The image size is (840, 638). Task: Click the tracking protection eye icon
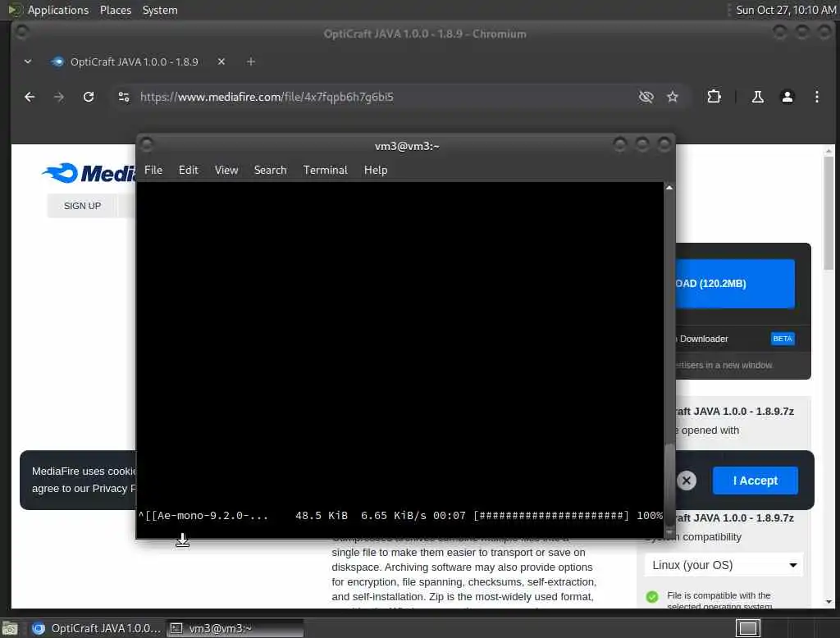pos(646,97)
